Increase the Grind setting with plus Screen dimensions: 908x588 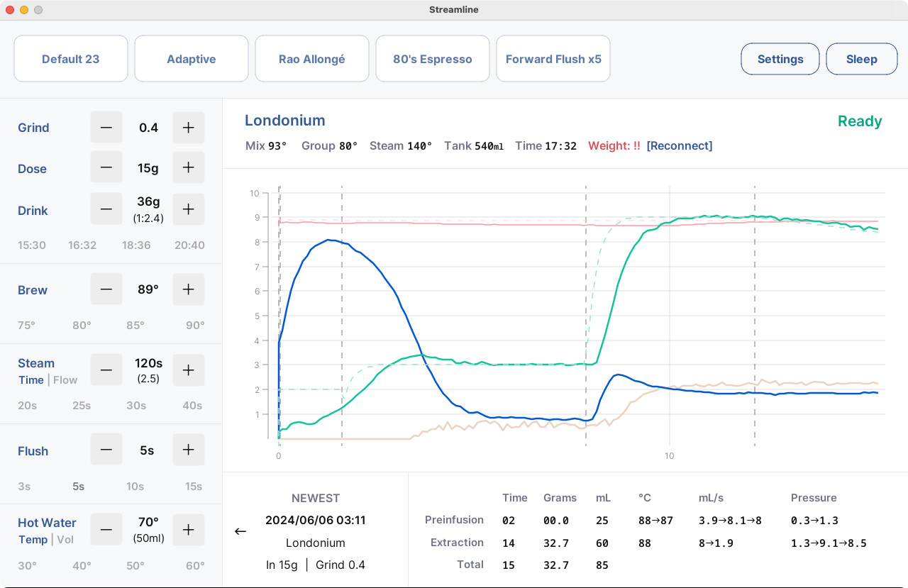[x=189, y=128]
